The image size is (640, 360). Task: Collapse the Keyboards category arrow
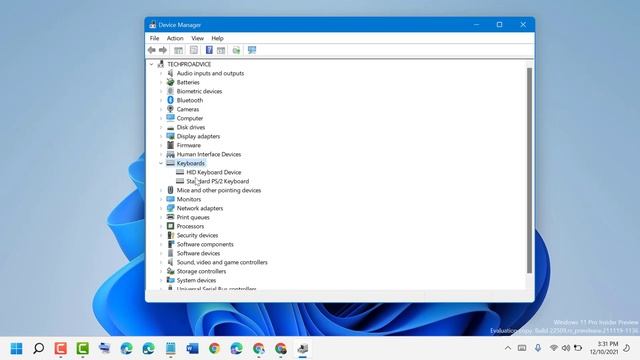[161, 163]
